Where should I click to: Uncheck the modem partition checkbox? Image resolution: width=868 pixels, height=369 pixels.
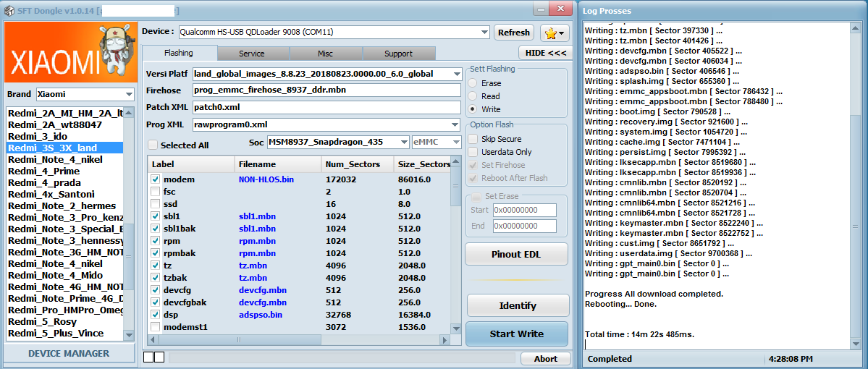(x=156, y=179)
